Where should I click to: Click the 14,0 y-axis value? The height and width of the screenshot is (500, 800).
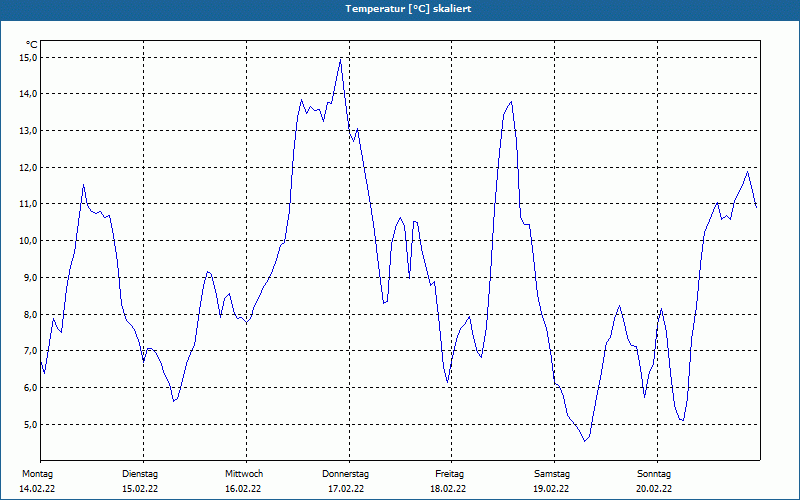pyautogui.click(x=28, y=94)
